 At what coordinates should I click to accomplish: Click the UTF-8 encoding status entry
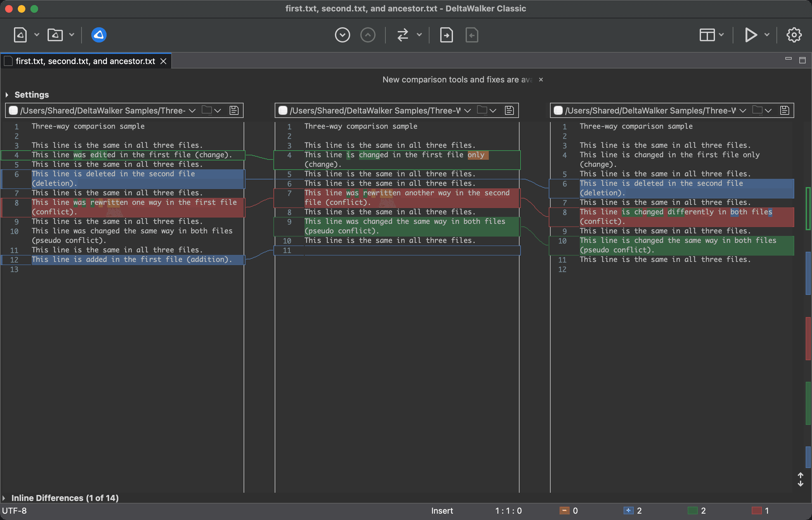(x=15, y=510)
